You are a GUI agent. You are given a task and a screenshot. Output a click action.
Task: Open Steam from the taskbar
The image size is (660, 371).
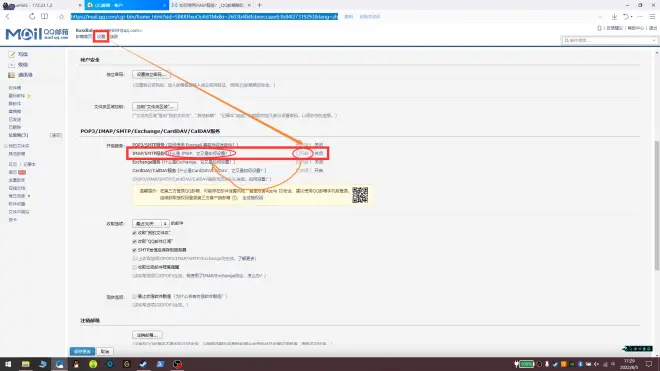pos(144,364)
